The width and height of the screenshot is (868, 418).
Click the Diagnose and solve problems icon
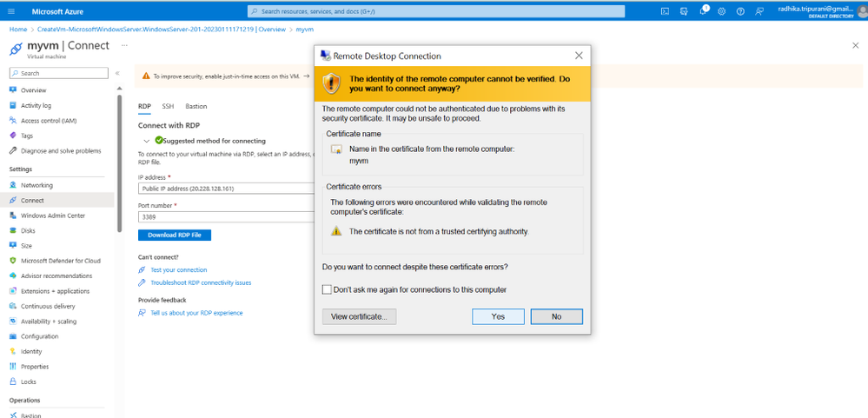(x=13, y=150)
